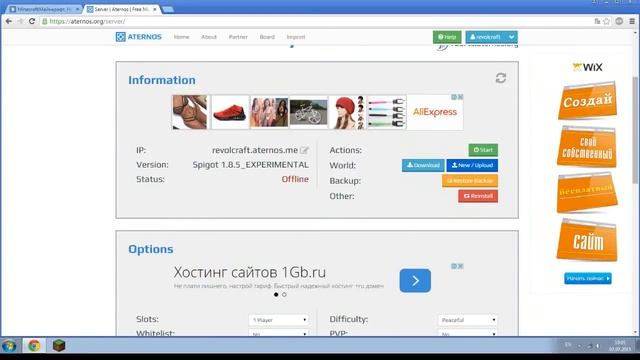Bookmark this page with the star icon
Viewport: 640px width, 360px height.
coord(607,21)
